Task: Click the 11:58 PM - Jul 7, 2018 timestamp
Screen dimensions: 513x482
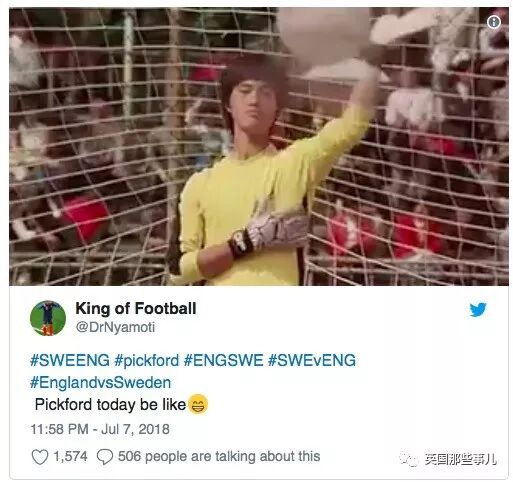Action: coord(100,429)
